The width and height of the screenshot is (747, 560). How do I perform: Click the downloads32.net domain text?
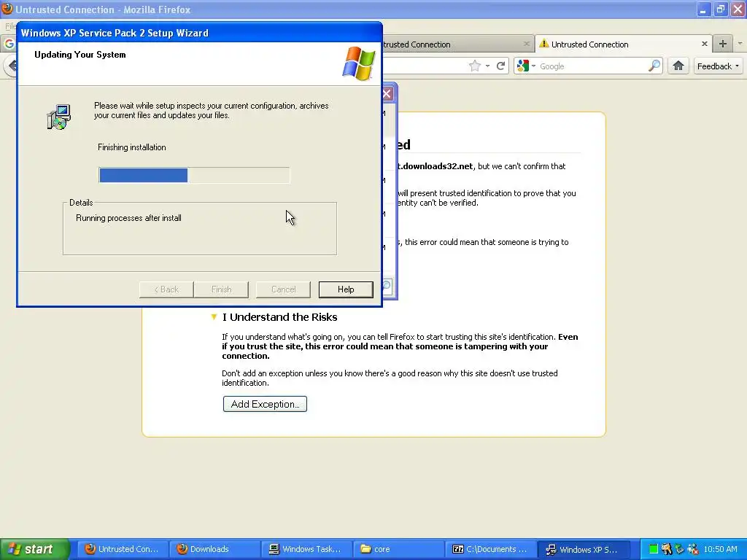pyautogui.click(x=436, y=166)
